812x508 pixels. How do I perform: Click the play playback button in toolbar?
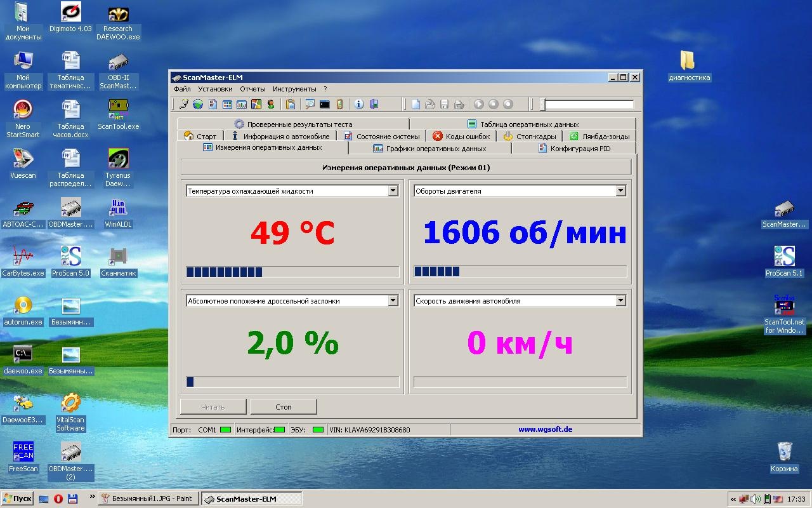479,104
